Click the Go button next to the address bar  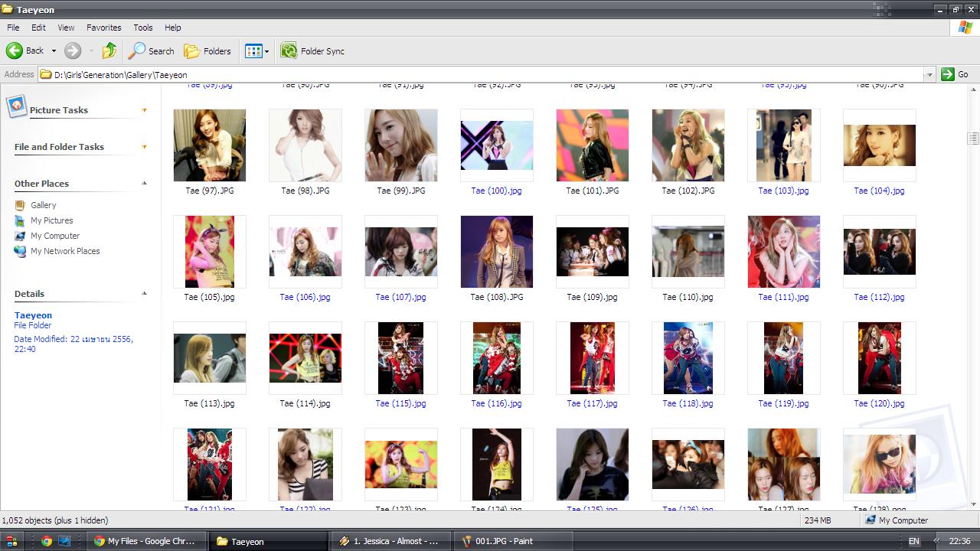point(955,74)
